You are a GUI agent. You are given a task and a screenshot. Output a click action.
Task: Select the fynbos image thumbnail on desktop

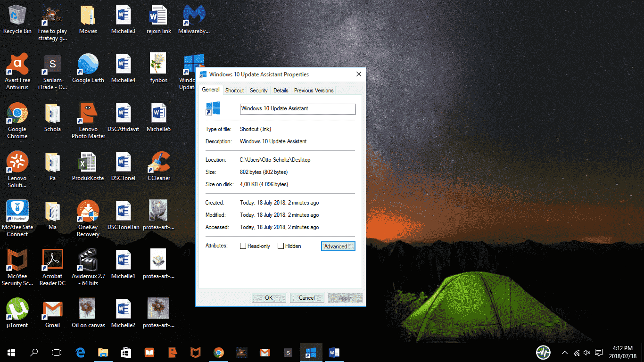[x=159, y=68]
